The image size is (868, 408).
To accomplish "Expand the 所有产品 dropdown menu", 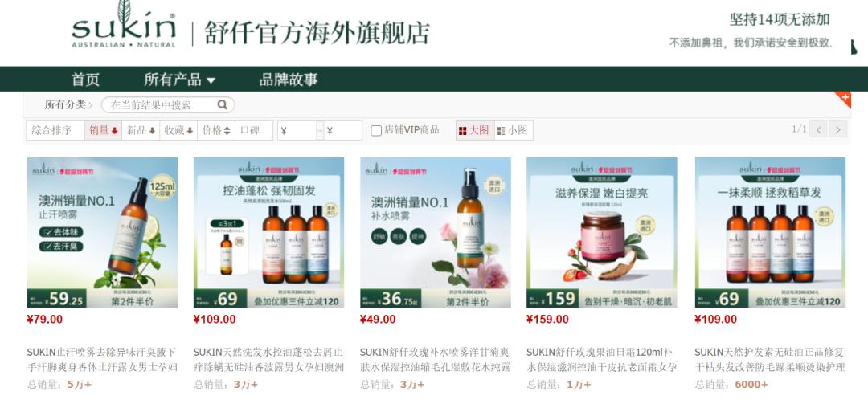I will point(180,80).
